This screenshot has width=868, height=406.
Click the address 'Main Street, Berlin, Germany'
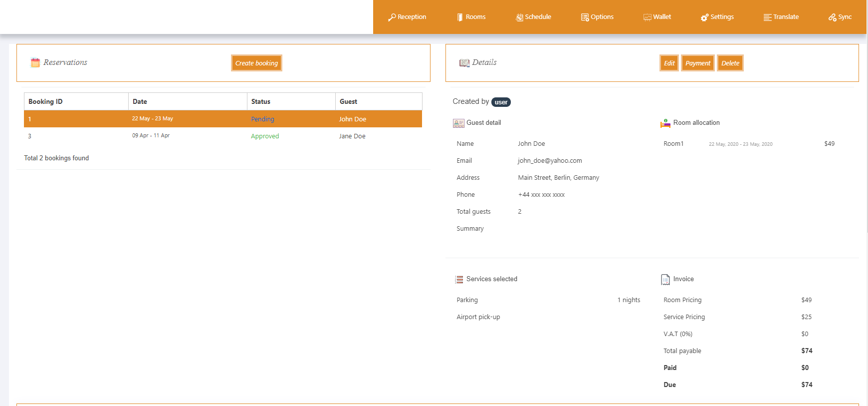click(x=559, y=178)
